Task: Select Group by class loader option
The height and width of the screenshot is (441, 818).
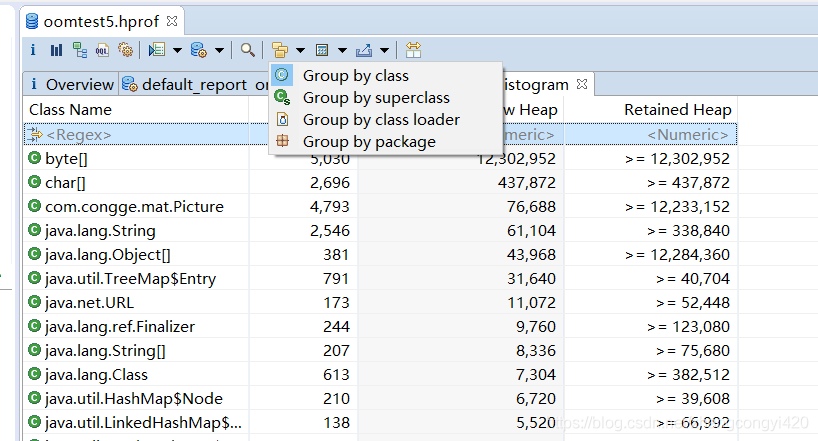Action: (381, 120)
